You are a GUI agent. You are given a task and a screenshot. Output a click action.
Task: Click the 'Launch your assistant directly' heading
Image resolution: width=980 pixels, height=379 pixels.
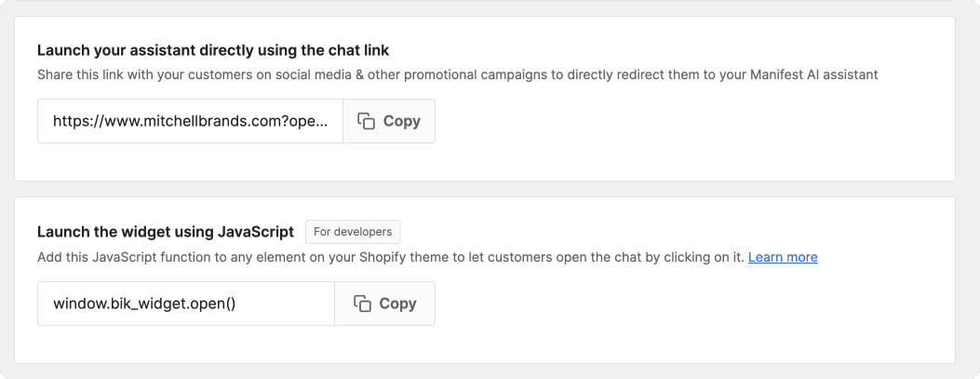213,50
